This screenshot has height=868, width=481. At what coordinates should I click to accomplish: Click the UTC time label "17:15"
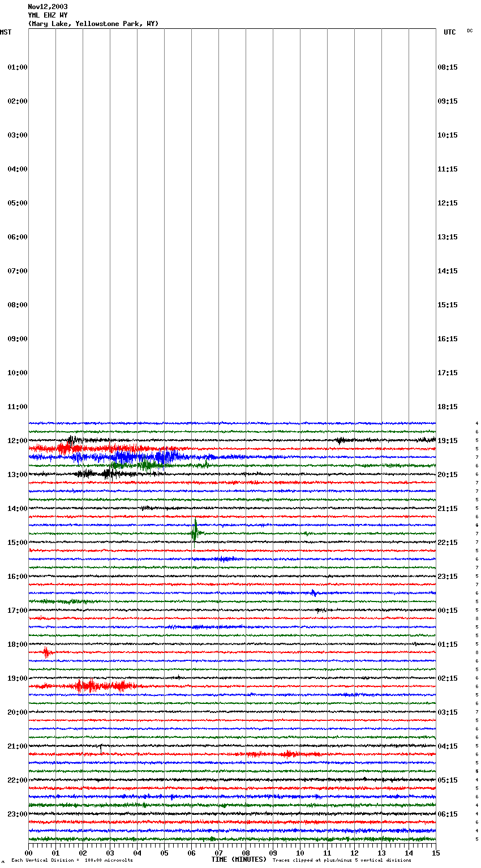(x=448, y=373)
